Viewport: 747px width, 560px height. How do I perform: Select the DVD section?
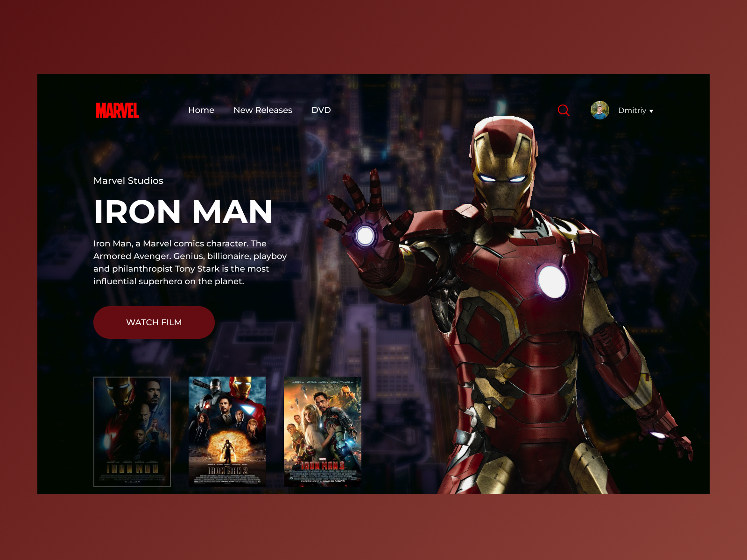[321, 110]
